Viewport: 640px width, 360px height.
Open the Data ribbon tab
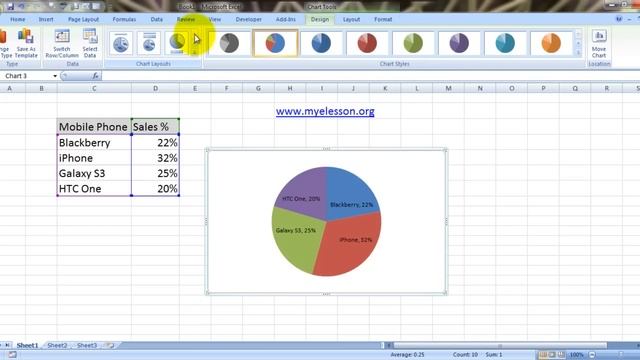pos(156,19)
